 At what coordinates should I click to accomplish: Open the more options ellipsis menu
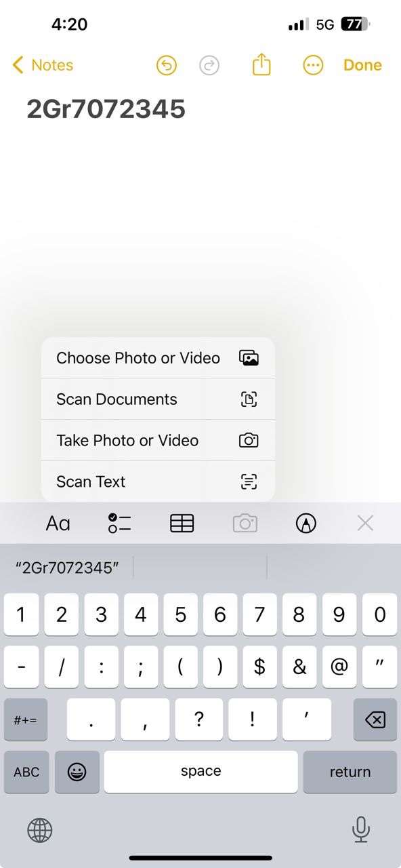(x=312, y=65)
